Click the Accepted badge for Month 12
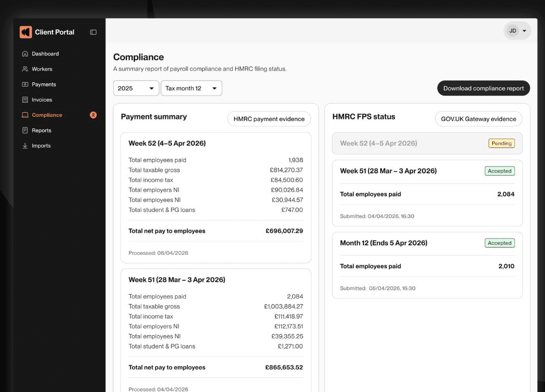 pos(500,243)
